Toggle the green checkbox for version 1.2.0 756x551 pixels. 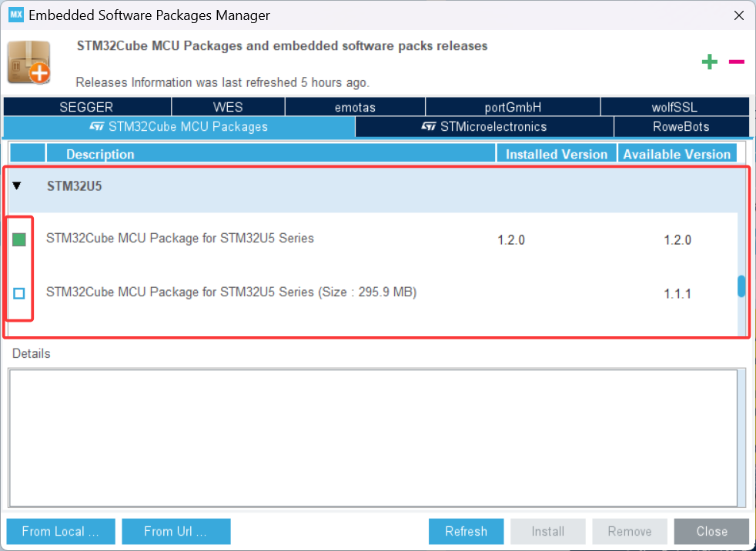pyautogui.click(x=18, y=239)
